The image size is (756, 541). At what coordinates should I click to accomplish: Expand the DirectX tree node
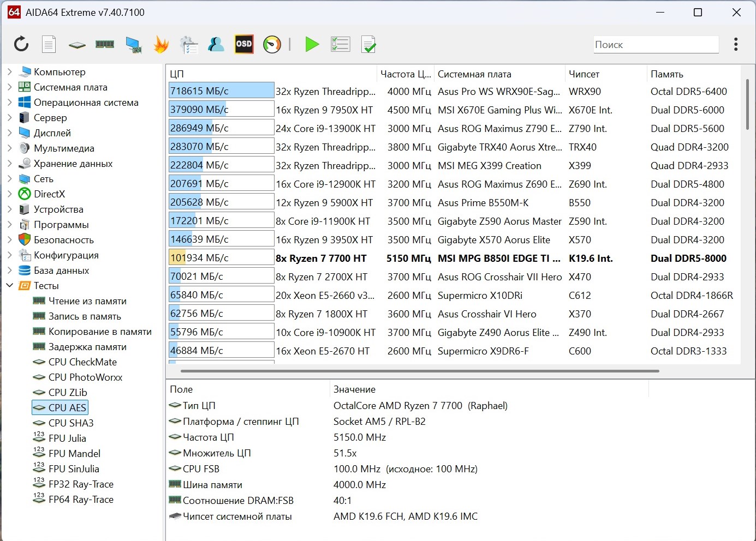[x=9, y=194]
